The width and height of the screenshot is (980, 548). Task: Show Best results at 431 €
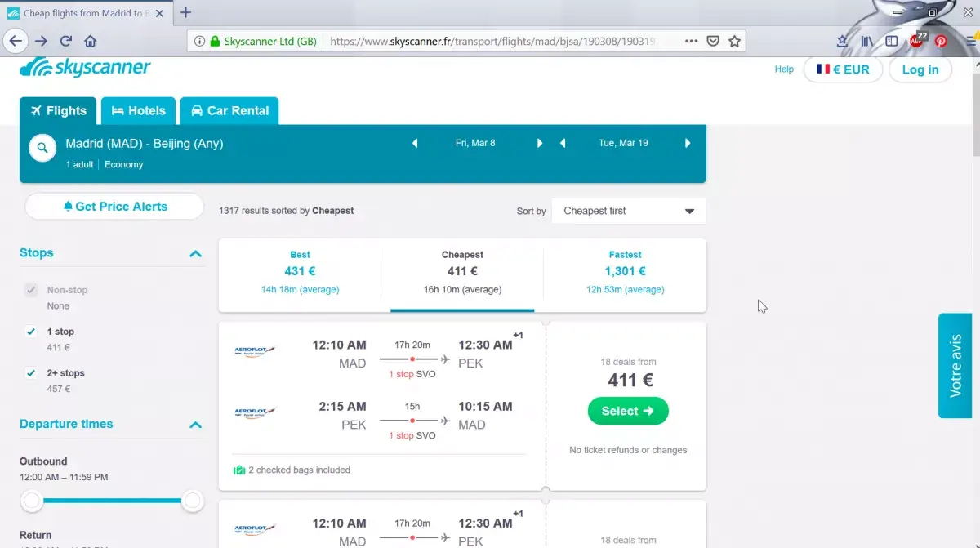300,272
